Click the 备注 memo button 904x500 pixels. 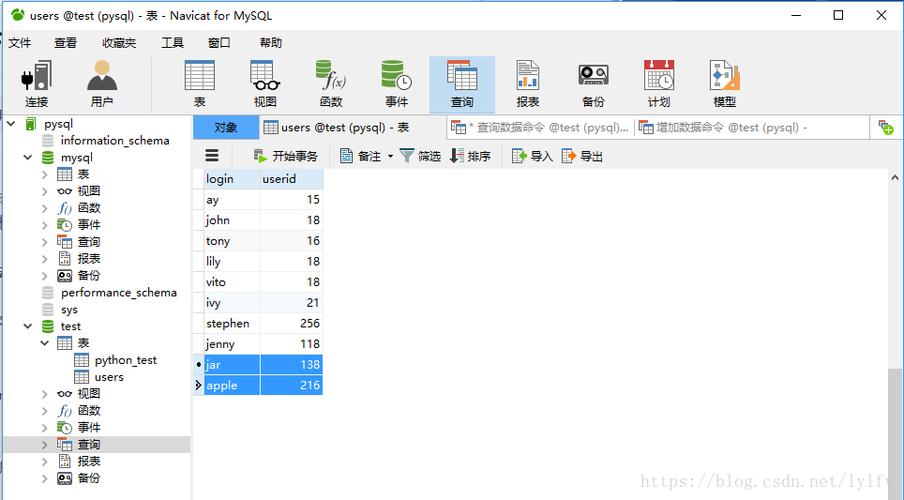[x=360, y=156]
